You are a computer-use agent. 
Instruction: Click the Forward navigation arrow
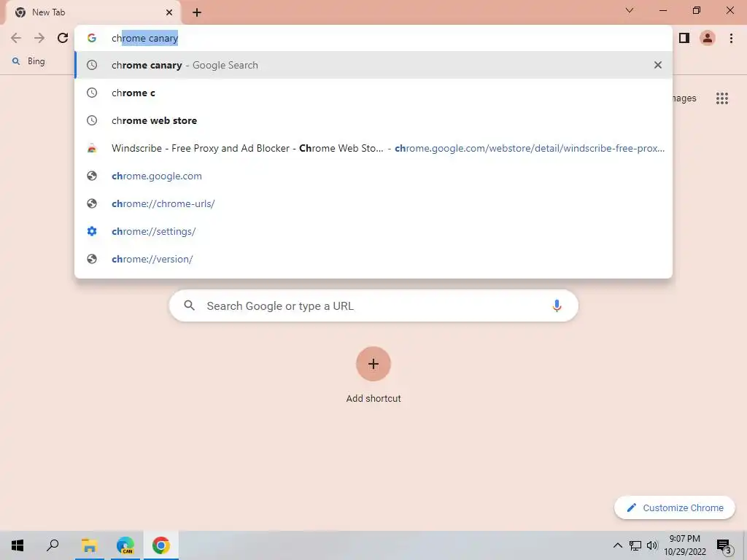(x=39, y=38)
